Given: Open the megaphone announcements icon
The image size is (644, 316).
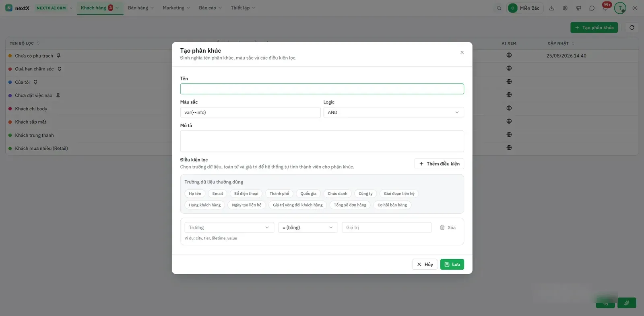Looking at the screenshot, I should [x=578, y=8].
